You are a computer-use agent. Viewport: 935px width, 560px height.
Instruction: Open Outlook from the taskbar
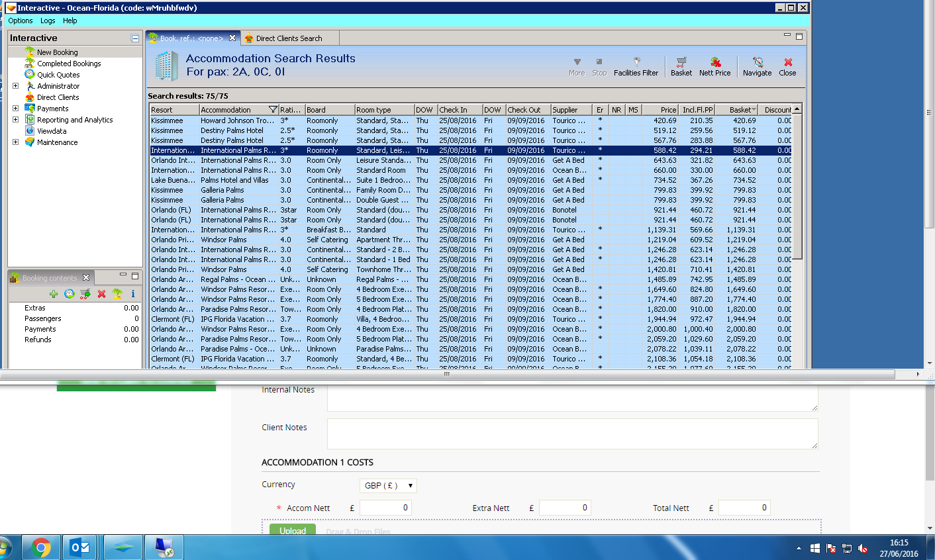point(81,547)
